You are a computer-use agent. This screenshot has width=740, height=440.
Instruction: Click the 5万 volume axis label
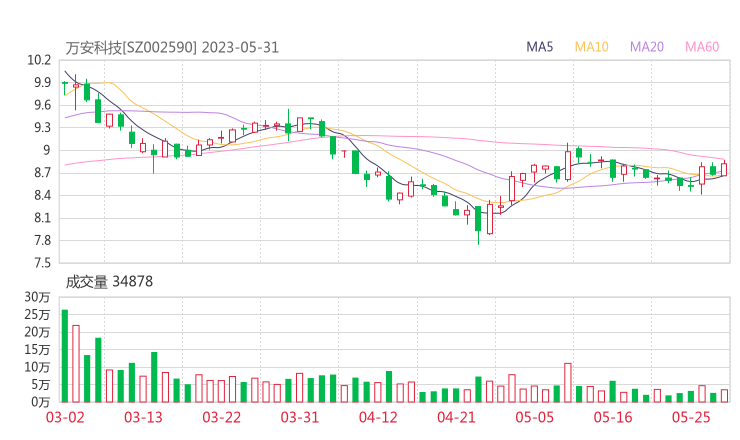(41, 385)
